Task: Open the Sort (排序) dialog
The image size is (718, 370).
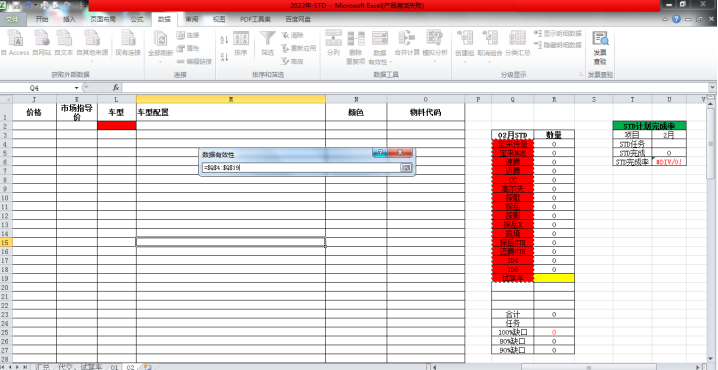Action: (241, 44)
